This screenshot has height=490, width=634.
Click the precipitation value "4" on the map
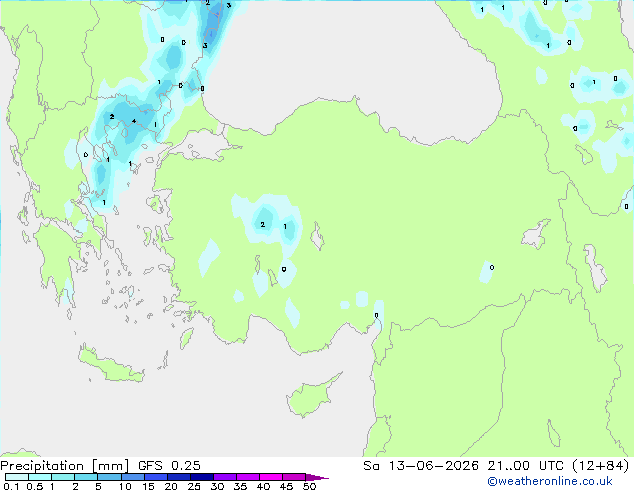click(134, 121)
